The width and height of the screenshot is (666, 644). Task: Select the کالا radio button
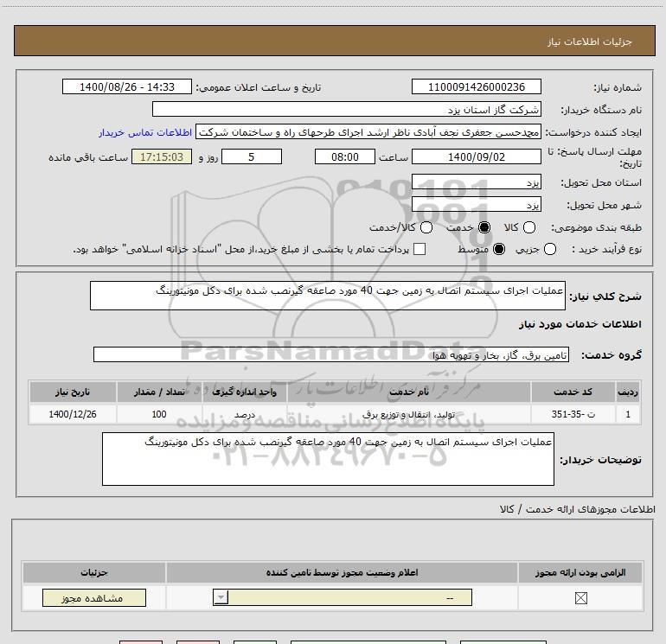click(x=529, y=227)
